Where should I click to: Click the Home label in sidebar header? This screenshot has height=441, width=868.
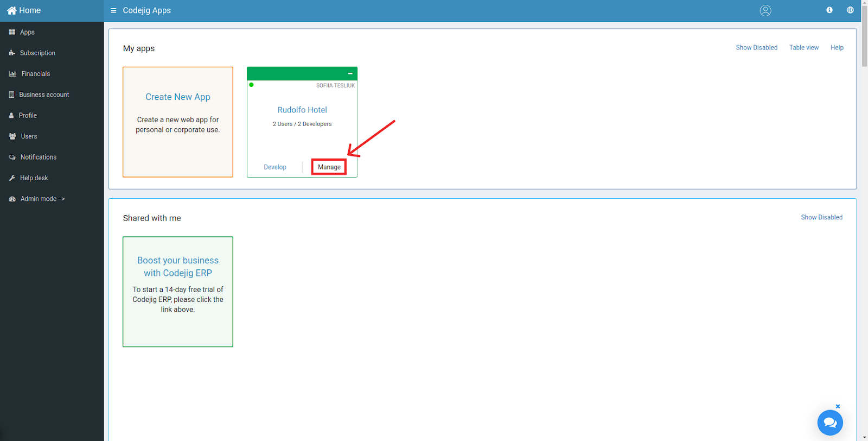click(30, 10)
